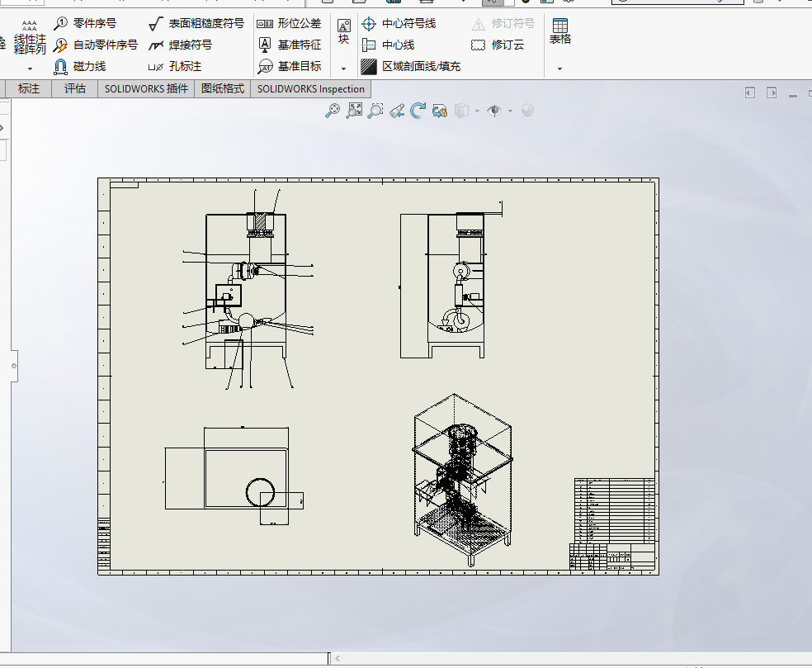Apply Area Hatch/Fill (区域剖面线/填充)
This screenshot has height=668, width=812.
coord(411,66)
